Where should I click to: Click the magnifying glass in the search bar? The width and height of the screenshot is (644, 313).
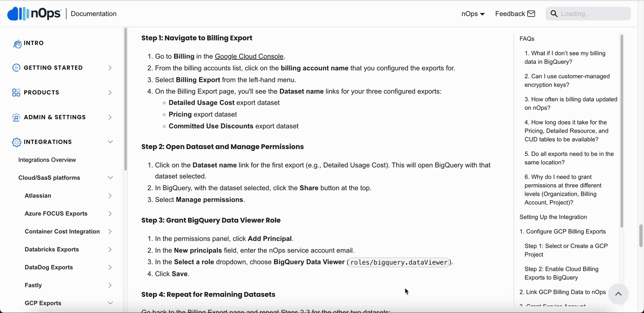click(554, 13)
